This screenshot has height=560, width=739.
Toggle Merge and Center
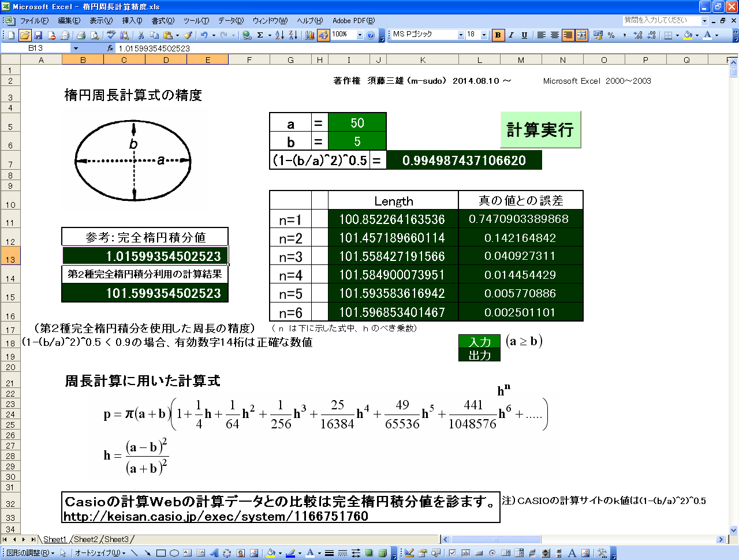click(x=581, y=35)
